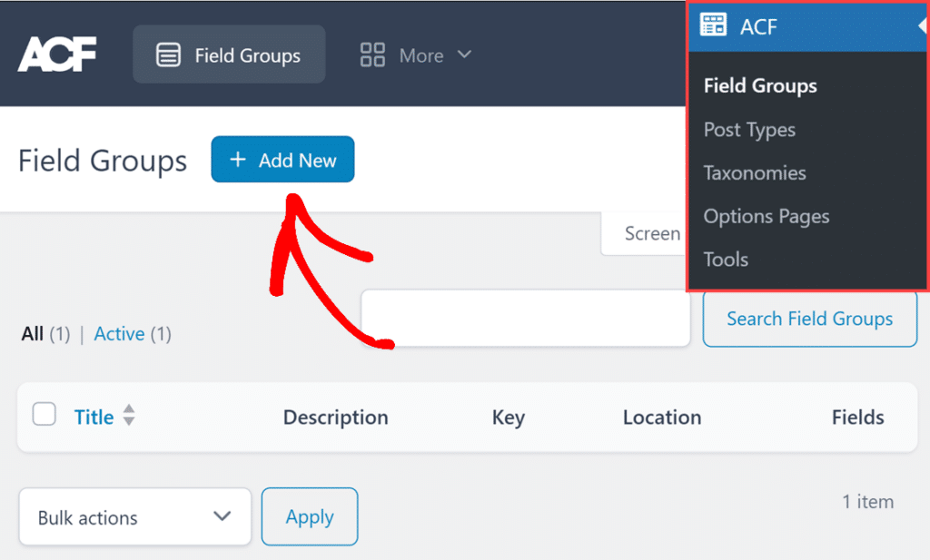
Task: Click the Search Field Groups button
Action: point(809,319)
